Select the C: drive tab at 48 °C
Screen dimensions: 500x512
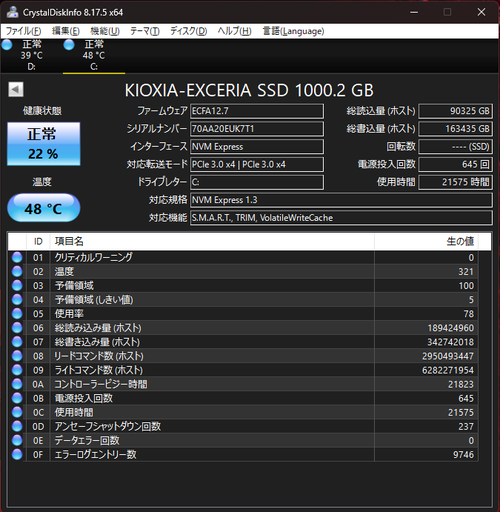pos(94,55)
